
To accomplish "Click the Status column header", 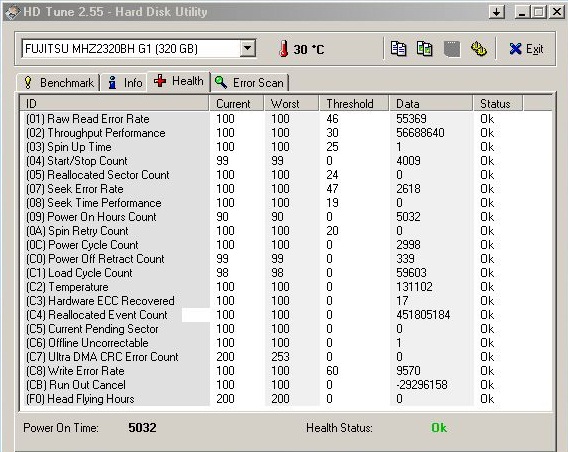I will (498, 104).
